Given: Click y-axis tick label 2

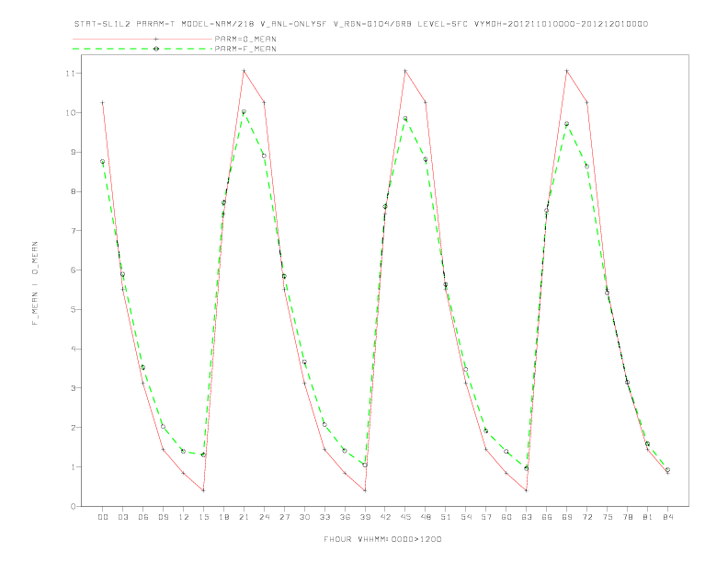Looking at the screenshot, I should (74, 428).
